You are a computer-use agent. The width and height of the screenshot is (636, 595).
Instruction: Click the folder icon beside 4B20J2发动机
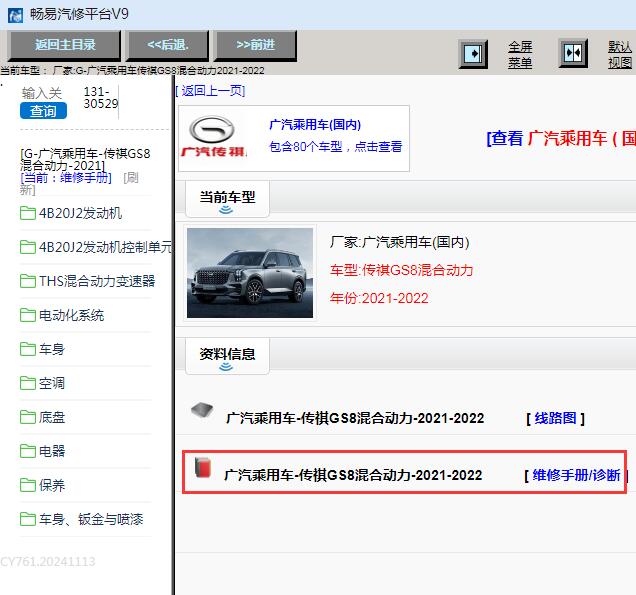[x=28, y=213]
